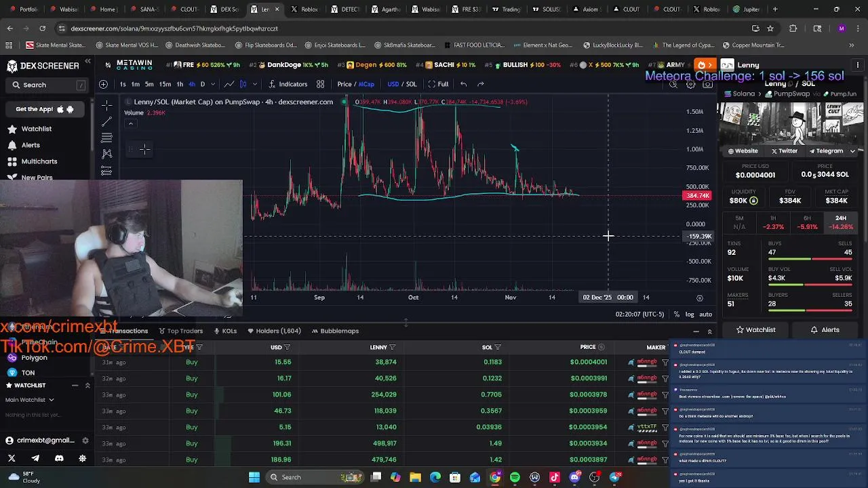
Task: Select the 5M stats period
Action: pyautogui.click(x=739, y=223)
